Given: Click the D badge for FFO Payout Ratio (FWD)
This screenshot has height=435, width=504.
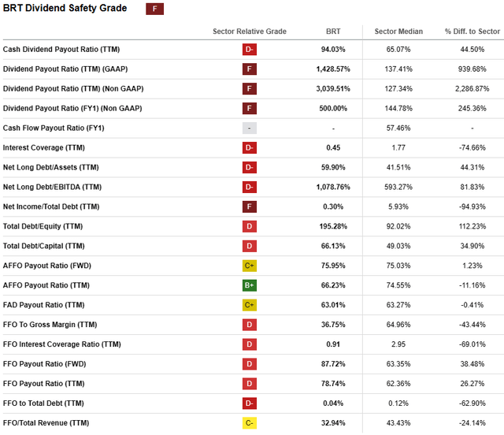Looking at the screenshot, I should (250, 363).
